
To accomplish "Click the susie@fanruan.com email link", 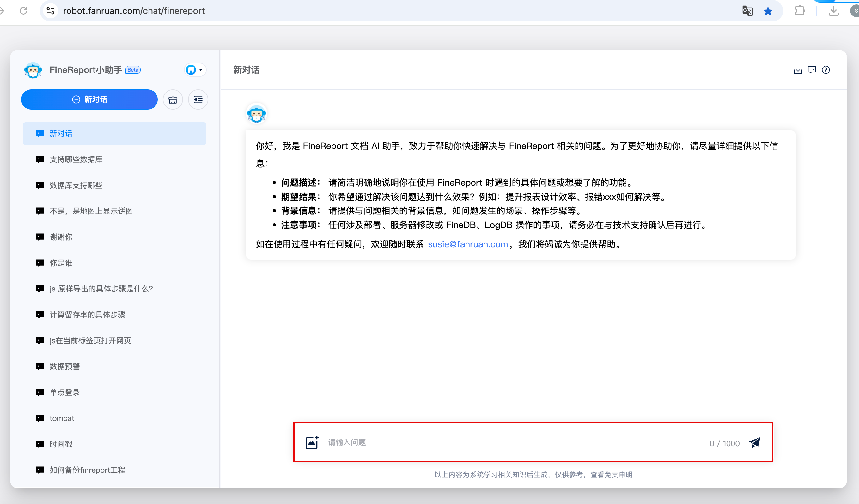I will 468,244.
